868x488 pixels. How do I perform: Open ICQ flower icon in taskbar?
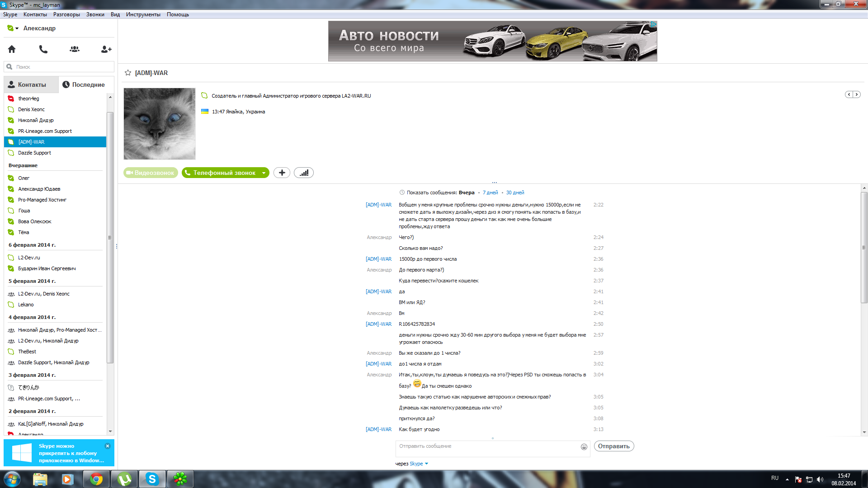(x=180, y=479)
